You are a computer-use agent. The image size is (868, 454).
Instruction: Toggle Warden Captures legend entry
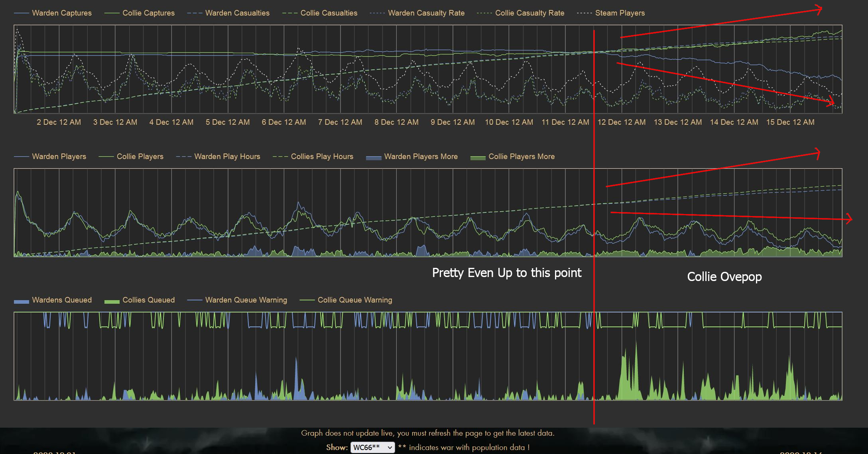[61, 13]
